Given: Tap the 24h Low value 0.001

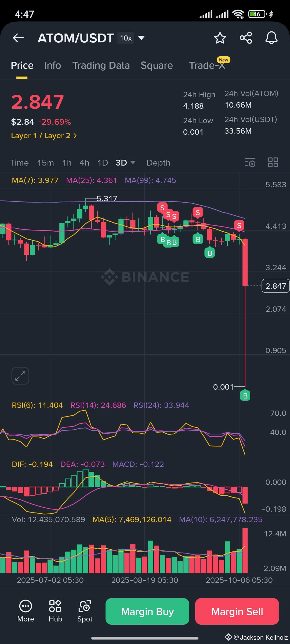Looking at the screenshot, I should point(193,132).
